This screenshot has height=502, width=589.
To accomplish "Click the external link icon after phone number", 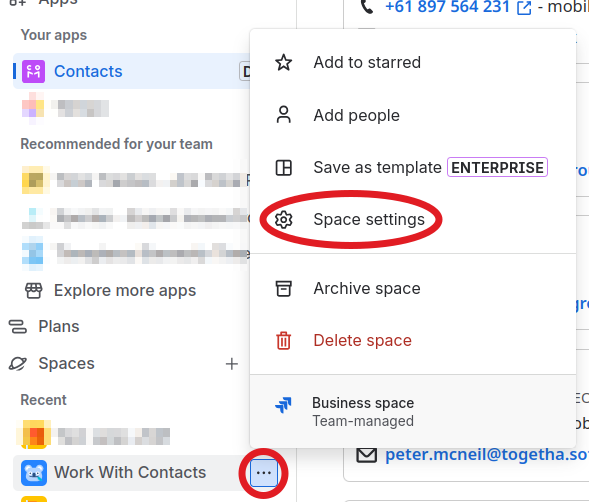I will pyautogui.click(x=524, y=8).
